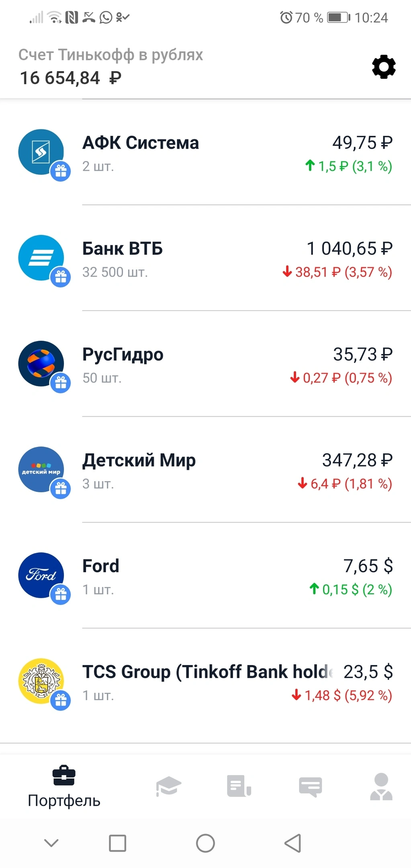Tap the АФК Система logo icon
This screenshot has height=868, width=411.
point(41,152)
